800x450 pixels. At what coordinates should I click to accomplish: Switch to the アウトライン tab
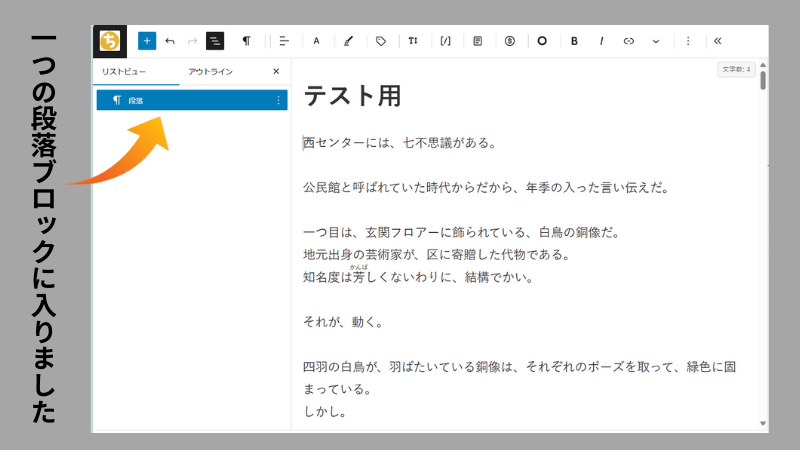[210, 71]
